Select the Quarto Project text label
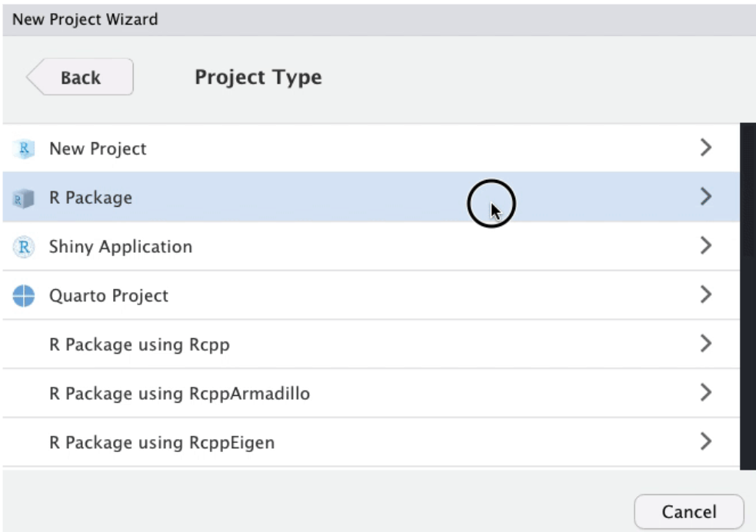This screenshot has height=532, width=756. click(x=108, y=296)
